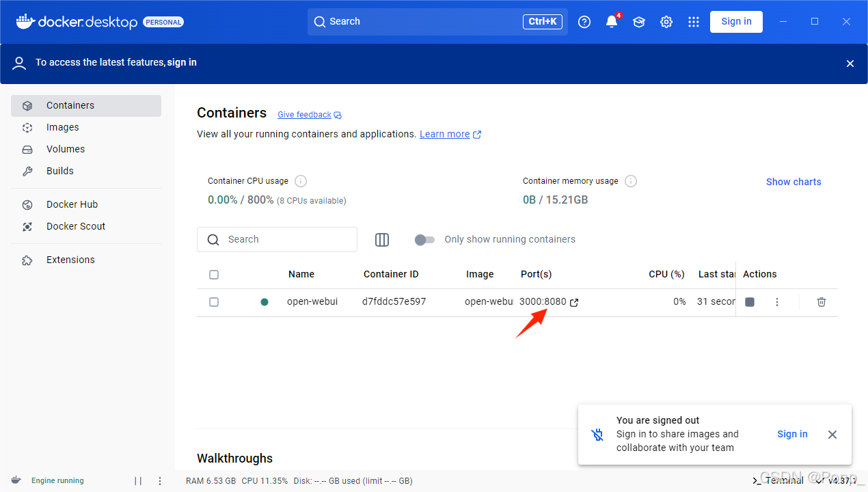Open the Volumes sidebar section
868x492 pixels.
click(86, 150)
